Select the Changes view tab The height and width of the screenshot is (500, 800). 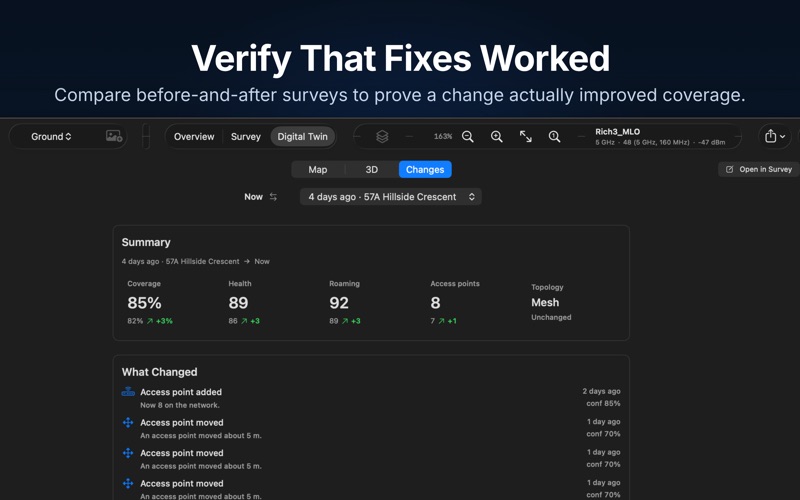point(425,169)
